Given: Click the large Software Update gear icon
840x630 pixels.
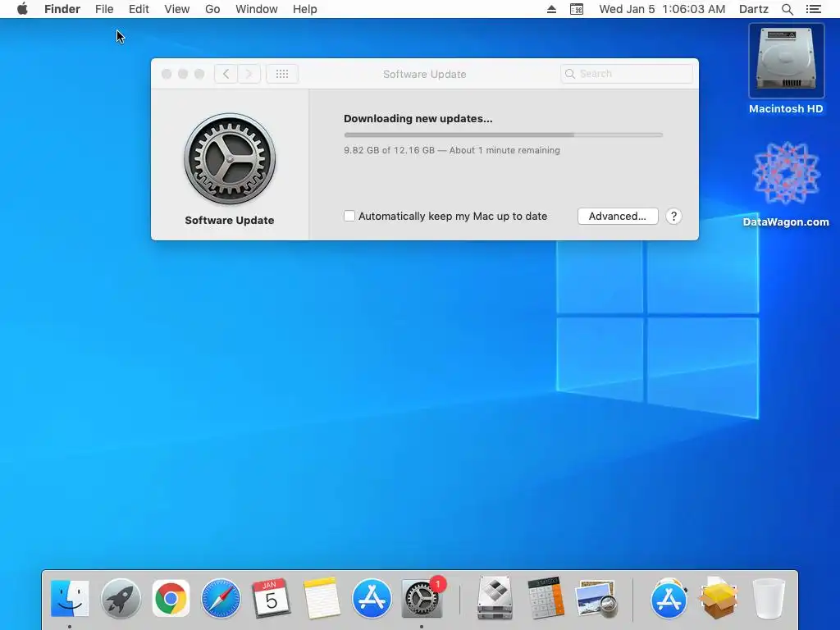Looking at the screenshot, I should click(x=230, y=158).
